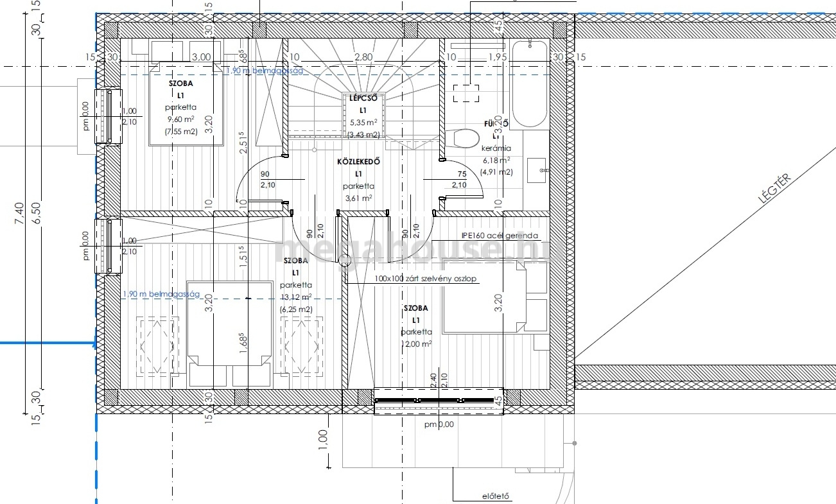Click the IPE160 acél gerenda annotation
Image resolution: width=836 pixels, height=504 pixels.
coord(504,236)
